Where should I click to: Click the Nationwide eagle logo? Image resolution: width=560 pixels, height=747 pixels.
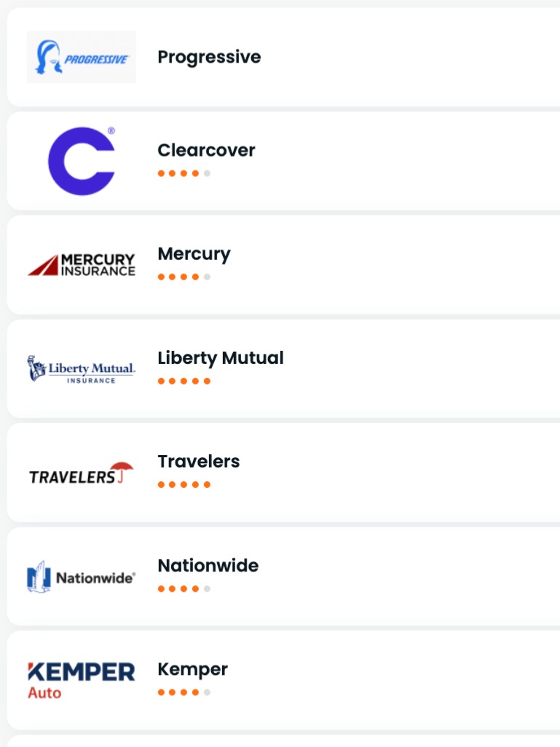(x=82, y=577)
